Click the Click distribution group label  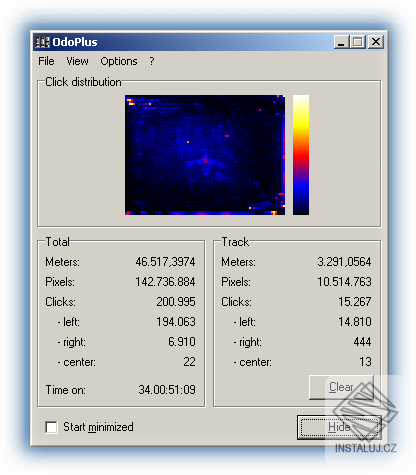83,82
